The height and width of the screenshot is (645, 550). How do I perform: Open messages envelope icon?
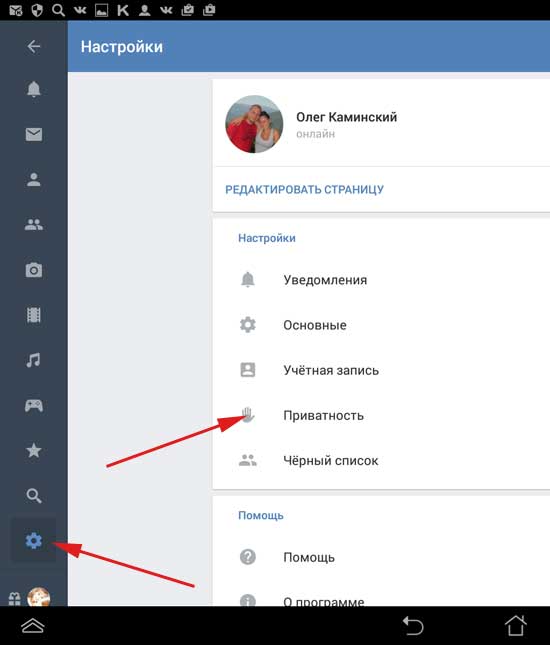pyautogui.click(x=34, y=134)
